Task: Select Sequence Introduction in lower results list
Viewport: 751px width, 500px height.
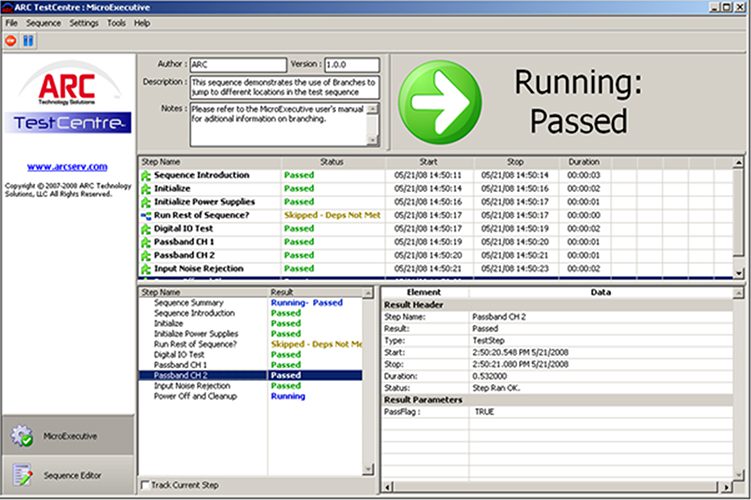Action: click(250, 313)
